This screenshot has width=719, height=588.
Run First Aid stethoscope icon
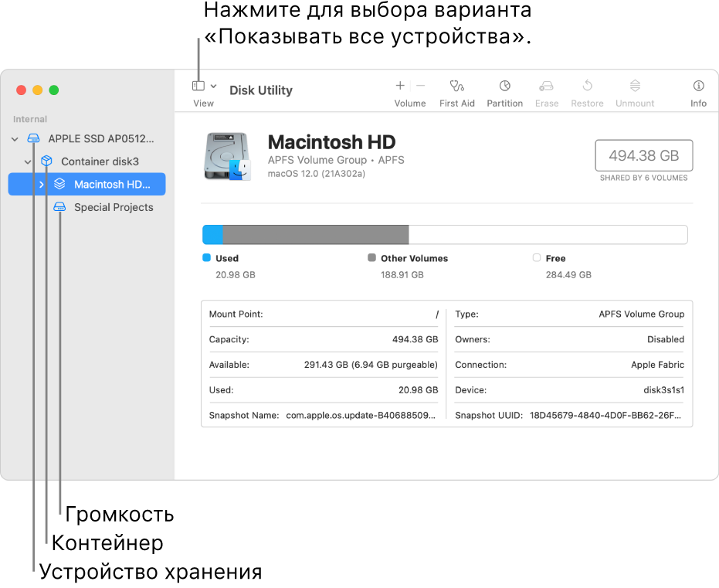(456, 86)
